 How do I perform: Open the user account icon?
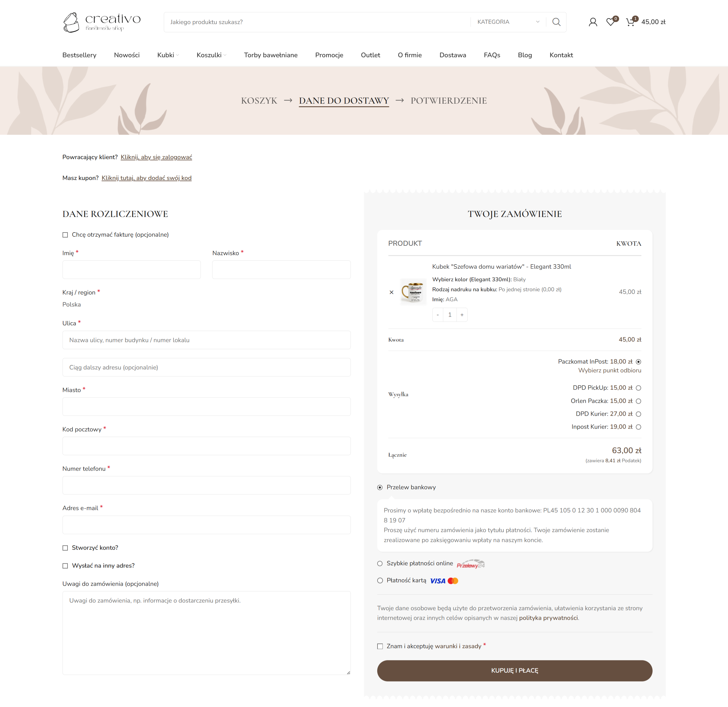(x=593, y=22)
